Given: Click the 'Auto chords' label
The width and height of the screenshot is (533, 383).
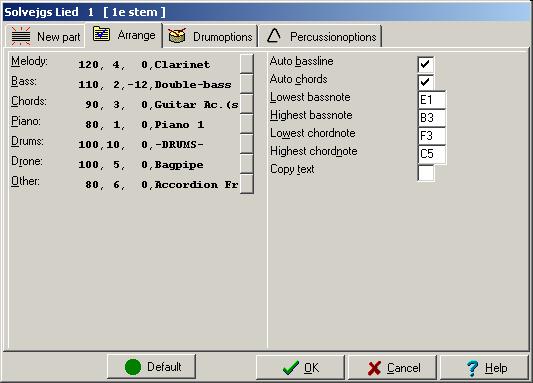Looking at the screenshot, I should (x=298, y=79).
